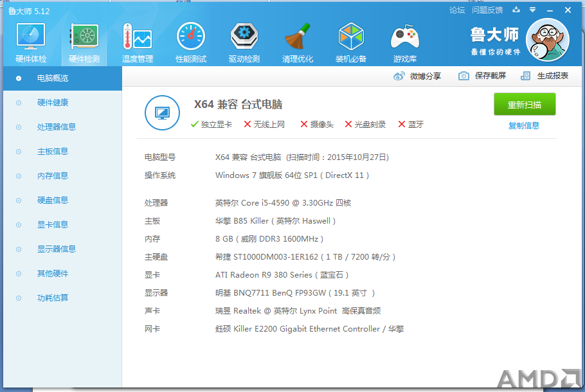Click the 重新扫描 rescan button
The height and width of the screenshot is (392, 585).
point(525,105)
